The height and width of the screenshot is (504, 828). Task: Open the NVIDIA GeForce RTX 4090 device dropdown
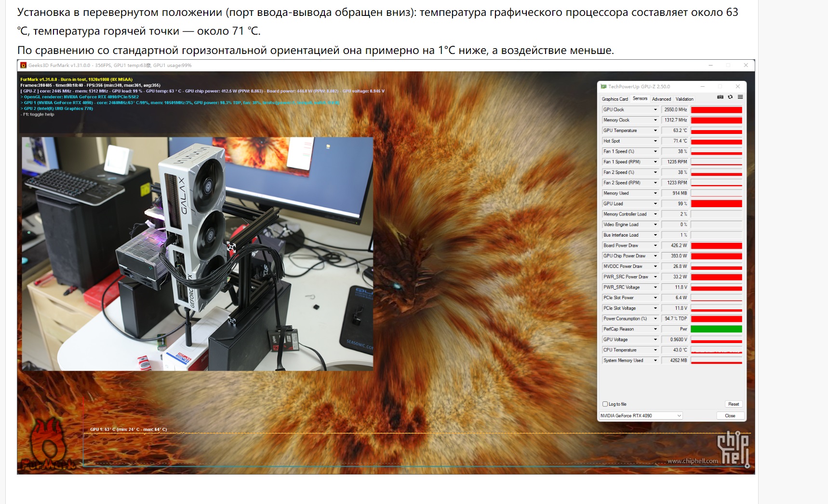[x=641, y=416]
